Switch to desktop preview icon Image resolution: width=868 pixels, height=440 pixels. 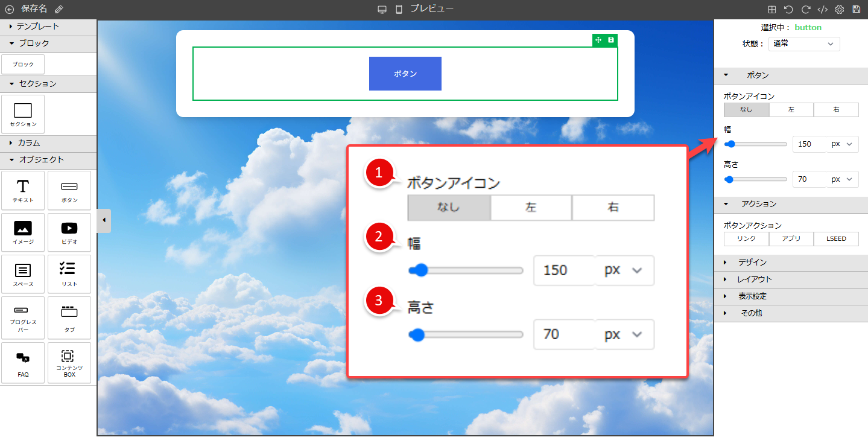click(x=382, y=9)
